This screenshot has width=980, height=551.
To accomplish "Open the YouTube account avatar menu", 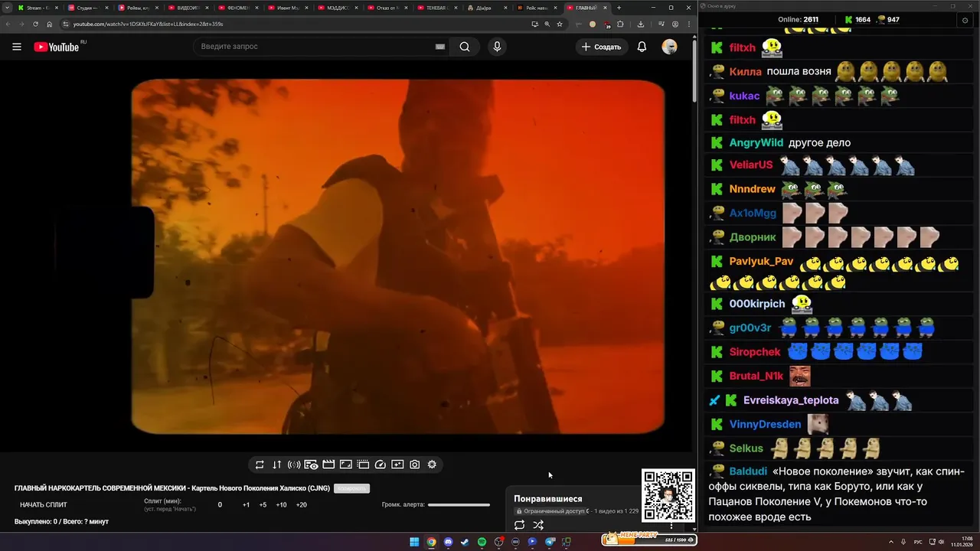I will click(x=669, y=47).
